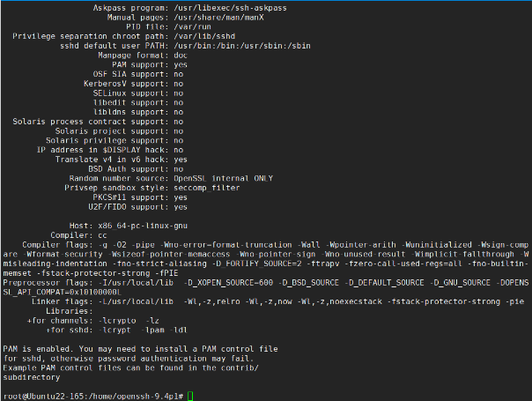This screenshot has height=401, width=532.
Task: Click the PID file /var/run value
Action: pos(190,26)
